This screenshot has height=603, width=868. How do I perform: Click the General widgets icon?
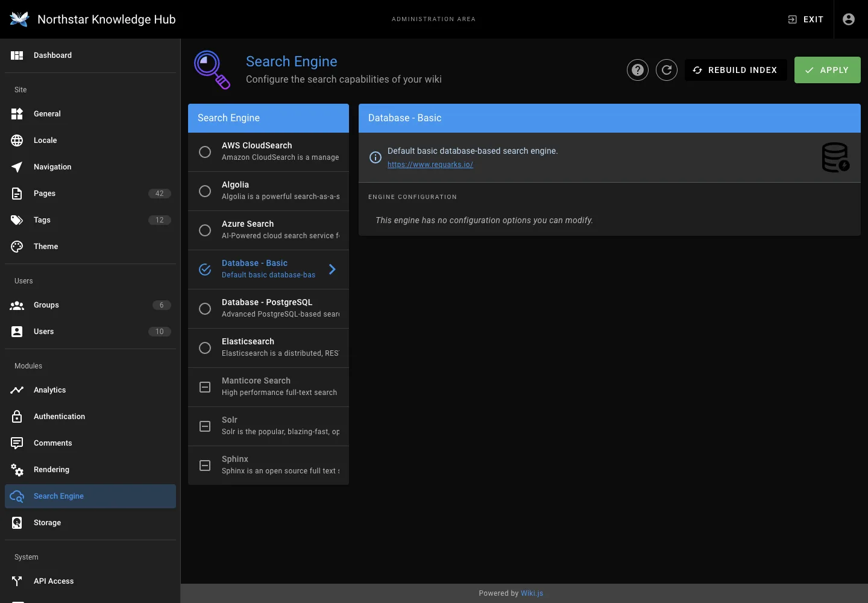tap(17, 114)
